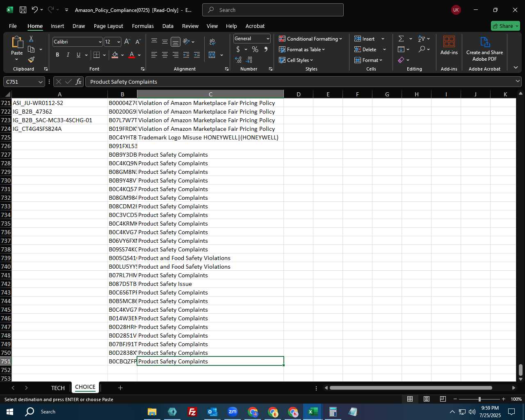Click the vertical scrollbar thumb
This screenshot has height=420, width=525.
(520, 370)
